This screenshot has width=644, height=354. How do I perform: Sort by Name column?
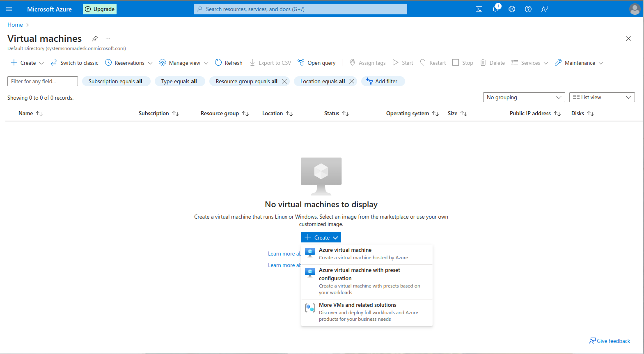(30, 113)
